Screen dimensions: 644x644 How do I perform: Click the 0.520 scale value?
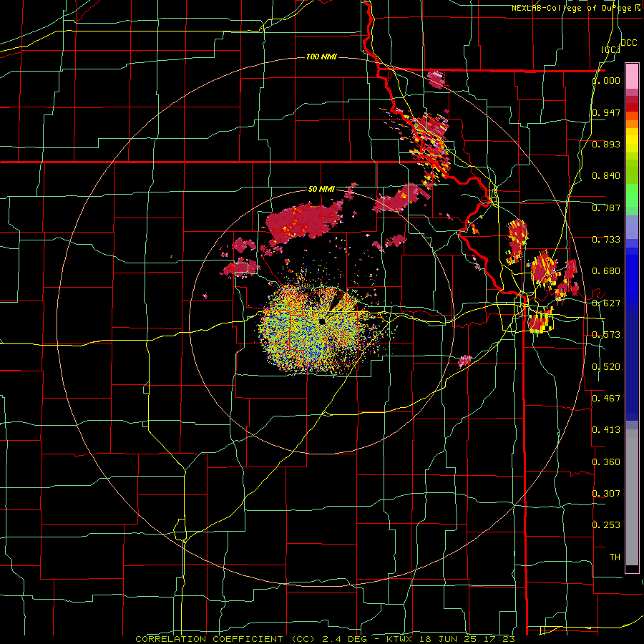pyautogui.click(x=606, y=366)
